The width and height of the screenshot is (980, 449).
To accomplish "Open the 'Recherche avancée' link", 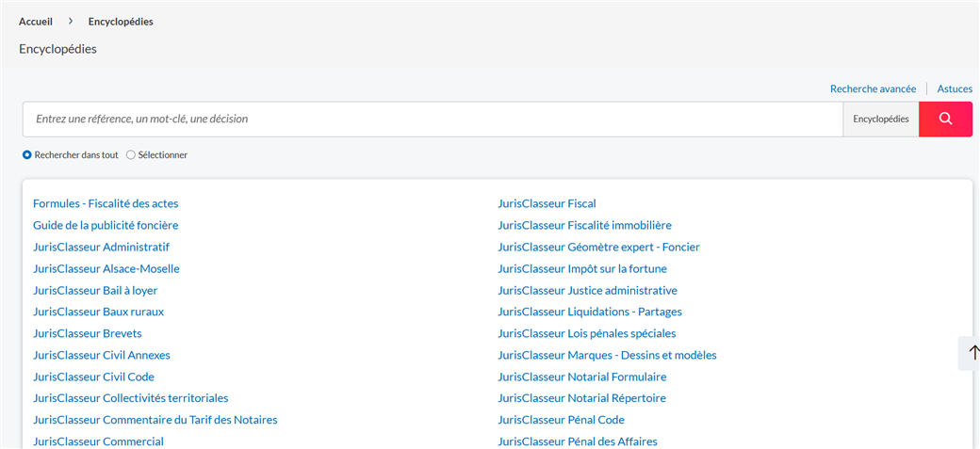I will pos(874,88).
